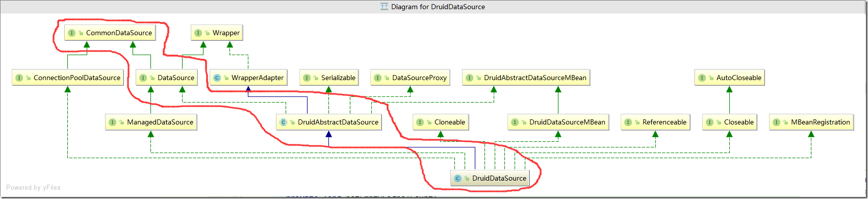Select the Closeable interface node

729,122
